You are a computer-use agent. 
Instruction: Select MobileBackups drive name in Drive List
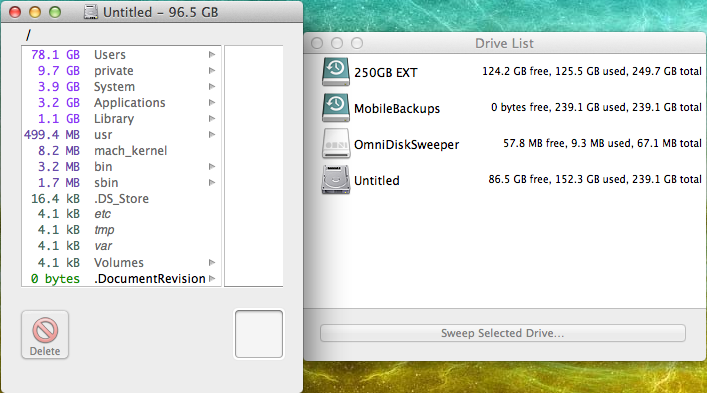pos(397,109)
